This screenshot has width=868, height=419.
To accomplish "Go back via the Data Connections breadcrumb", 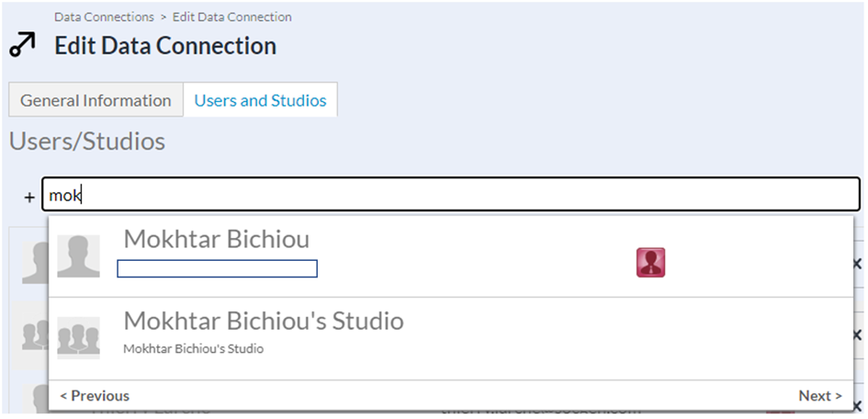I will pyautogui.click(x=104, y=17).
